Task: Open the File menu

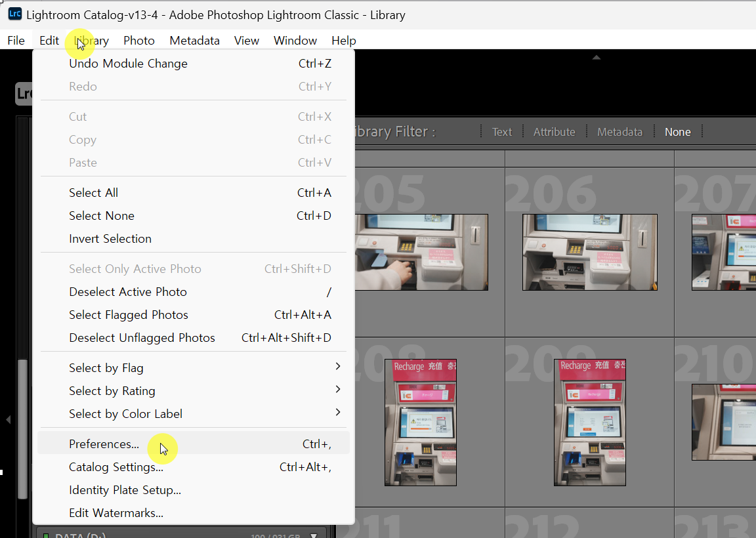Action: pos(16,41)
